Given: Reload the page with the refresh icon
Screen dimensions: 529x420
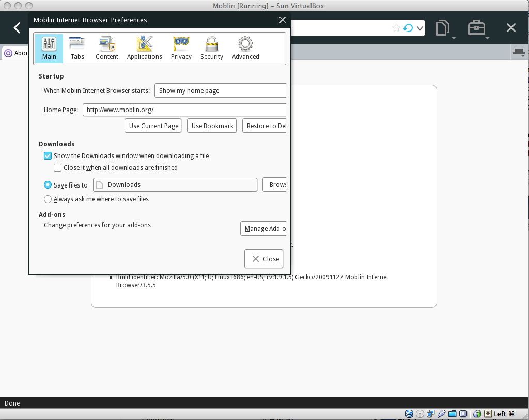Looking at the screenshot, I should click(x=408, y=28).
